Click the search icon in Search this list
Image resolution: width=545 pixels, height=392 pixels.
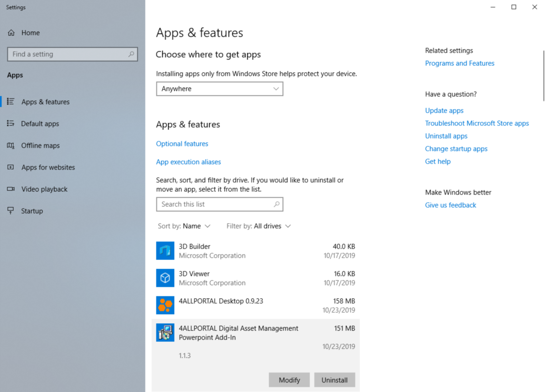[x=277, y=204]
